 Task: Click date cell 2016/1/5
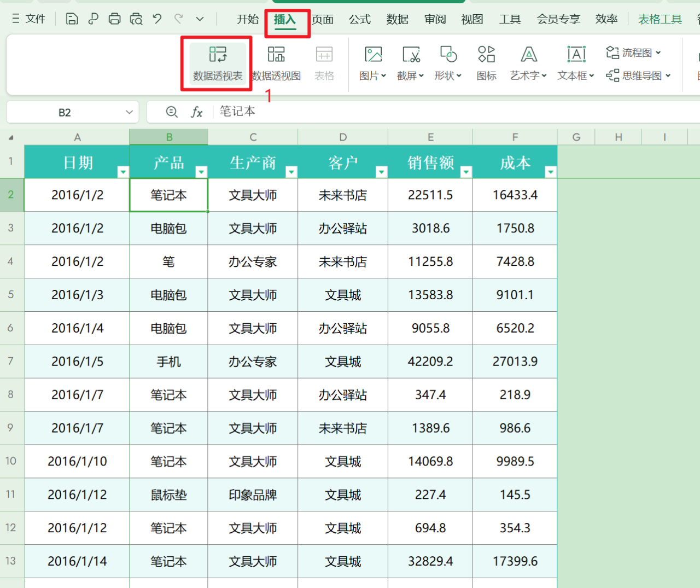point(77,362)
